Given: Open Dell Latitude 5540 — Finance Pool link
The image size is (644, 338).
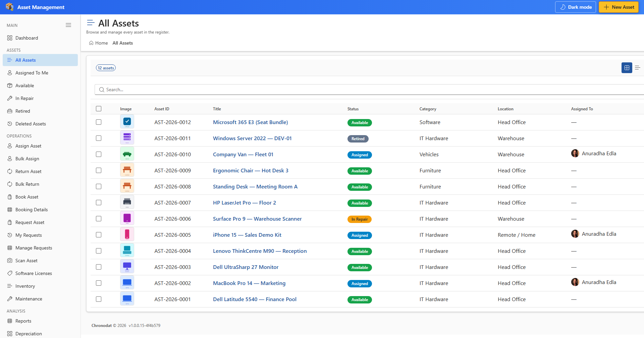Looking at the screenshot, I should (x=255, y=299).
